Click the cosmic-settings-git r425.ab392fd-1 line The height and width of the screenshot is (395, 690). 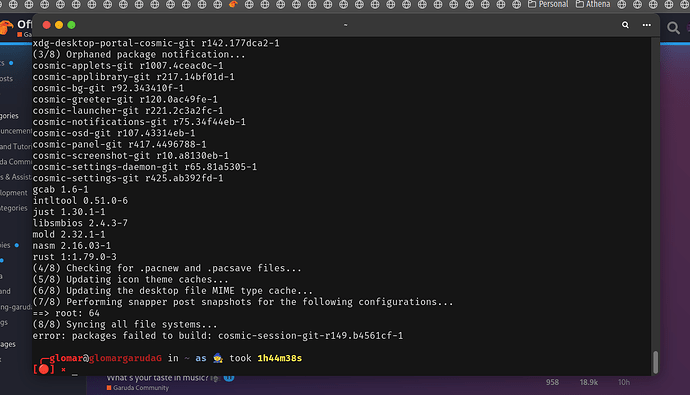(128, 178)
